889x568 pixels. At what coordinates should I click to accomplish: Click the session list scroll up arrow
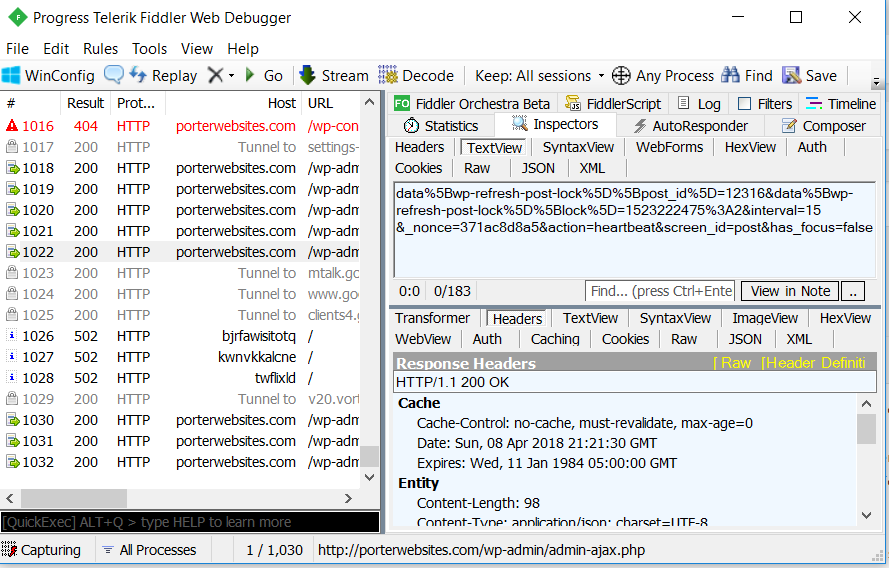tap(370, 102)
